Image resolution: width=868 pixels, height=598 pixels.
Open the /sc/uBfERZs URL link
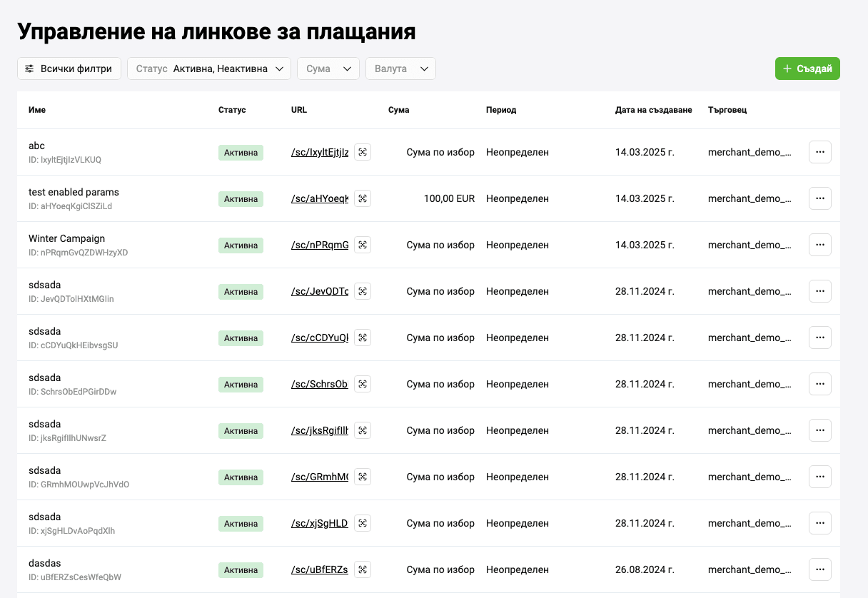(x=320, y=569)
